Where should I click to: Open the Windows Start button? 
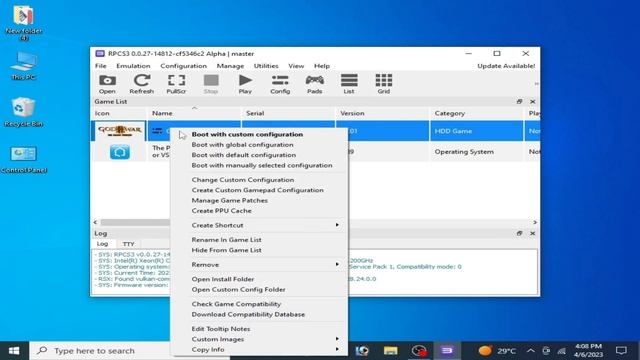[x=14, y=351]
